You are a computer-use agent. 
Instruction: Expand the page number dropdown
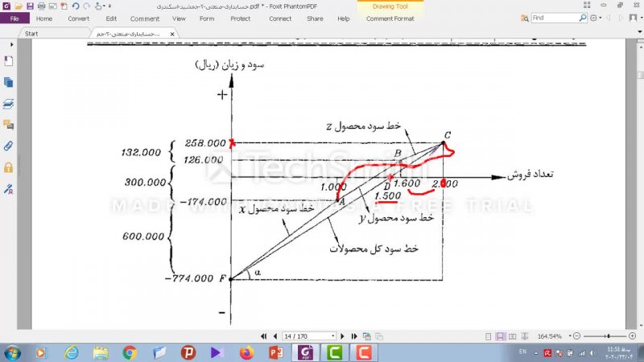(x=332, y=335)
